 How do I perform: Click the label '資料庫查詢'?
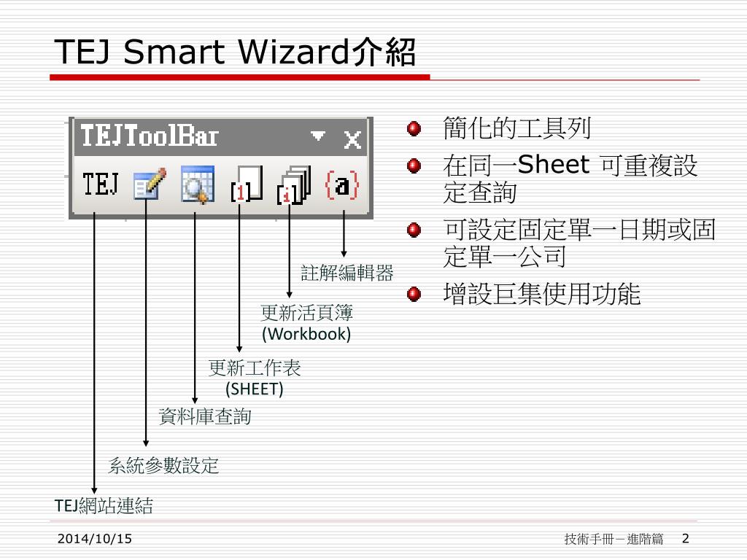pos(205,416)
